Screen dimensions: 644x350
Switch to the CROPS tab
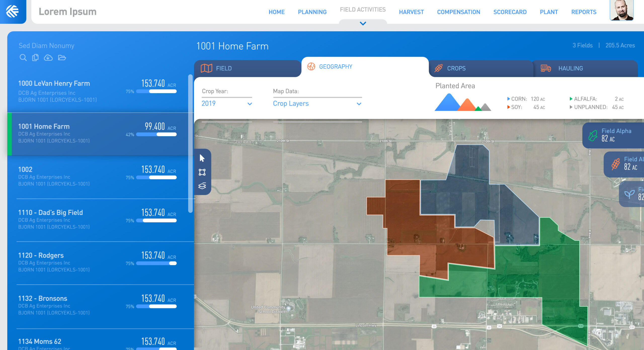click(481, 68)
